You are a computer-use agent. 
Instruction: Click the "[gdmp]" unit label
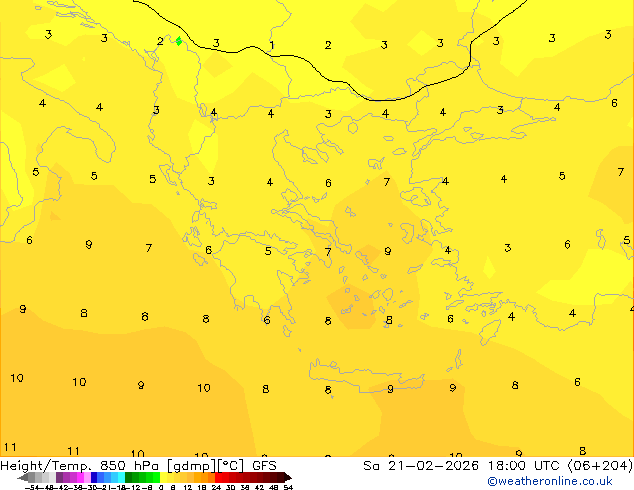click(192, 466)
